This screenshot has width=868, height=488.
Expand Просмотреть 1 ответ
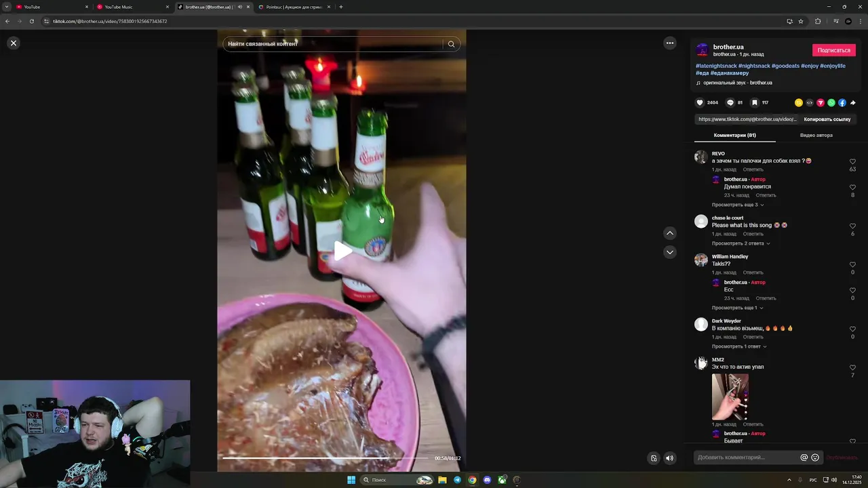[x=739, y=346]
